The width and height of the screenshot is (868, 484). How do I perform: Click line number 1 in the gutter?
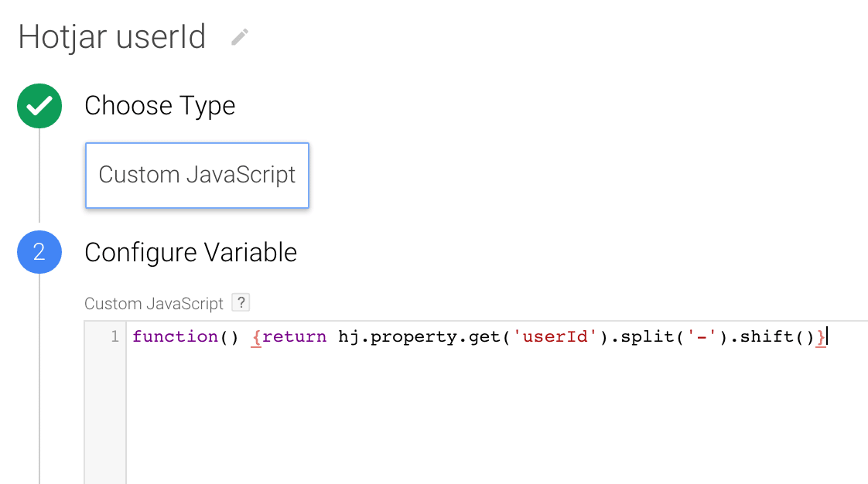pos(114,336)
